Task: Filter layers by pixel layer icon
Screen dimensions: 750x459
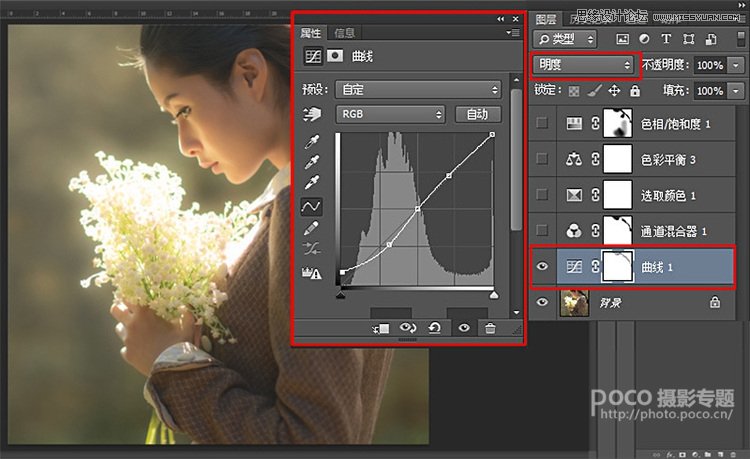Action: point(622,39)
